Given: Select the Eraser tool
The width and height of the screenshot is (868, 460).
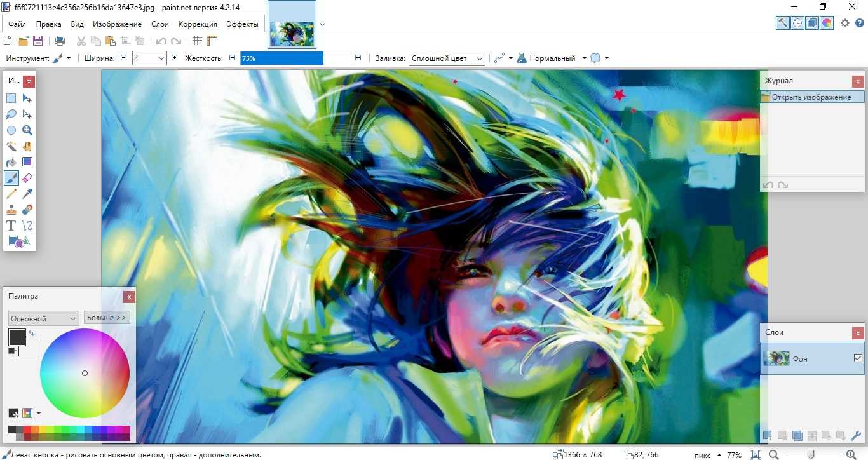Looking at the screenshot, I should tap(27, 178).
